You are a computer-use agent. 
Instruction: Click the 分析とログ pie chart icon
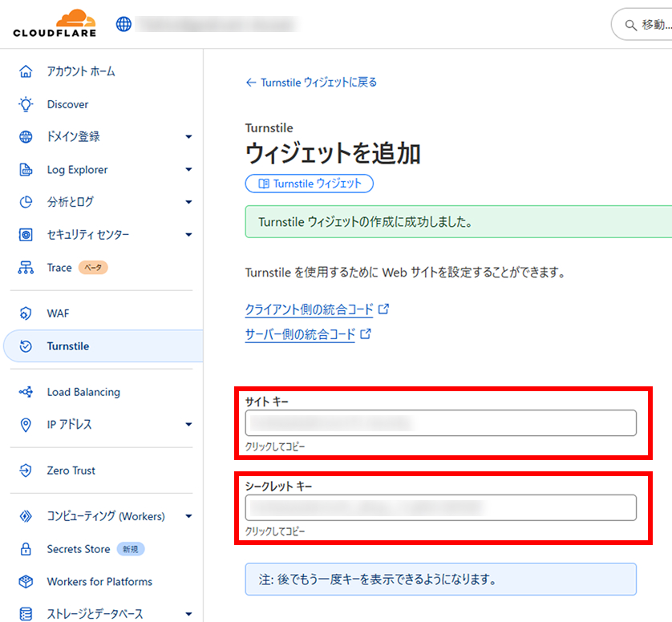coord(26,202)
